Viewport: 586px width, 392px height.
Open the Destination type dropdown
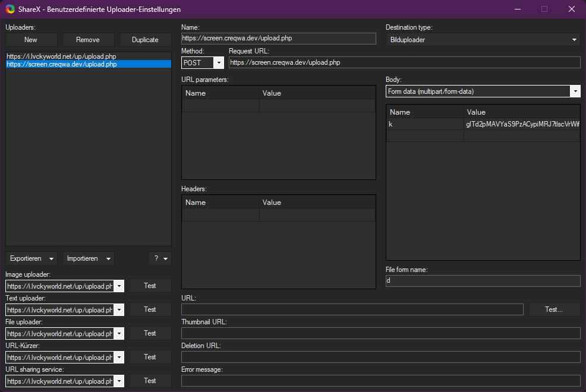click(574, 40)
